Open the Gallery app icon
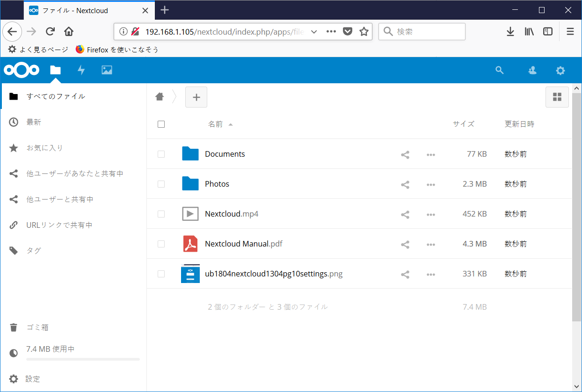582x392 pixels. (107, 70)
